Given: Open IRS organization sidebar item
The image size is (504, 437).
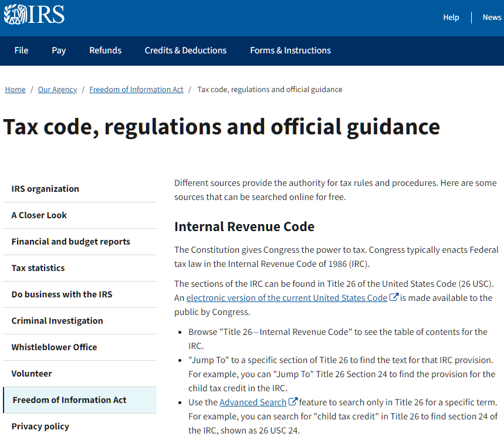Looking at the screenshot, I should click(45, 189).
